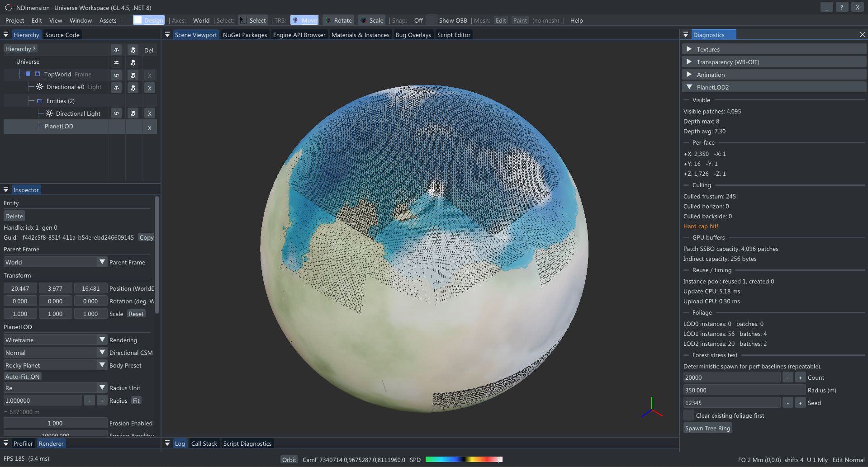The height and width of the screenshot is (467, 868).
Task: Click the Select marquee tool icon
Action: click(x=243, y=20)
